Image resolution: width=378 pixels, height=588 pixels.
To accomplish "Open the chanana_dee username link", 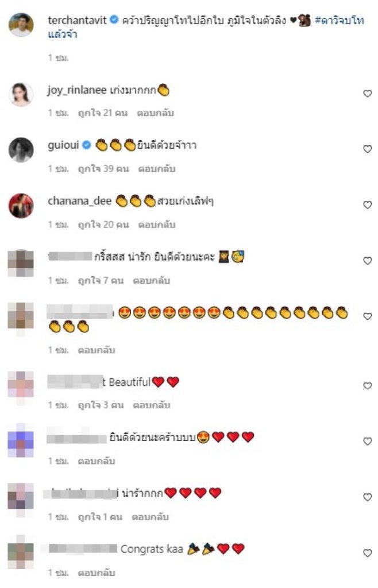I will [79, 201].
